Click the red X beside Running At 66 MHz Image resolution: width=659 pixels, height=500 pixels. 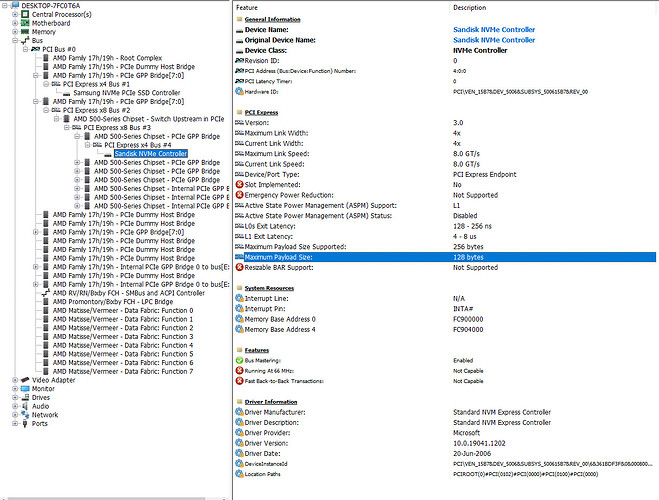tap(240, 371)
